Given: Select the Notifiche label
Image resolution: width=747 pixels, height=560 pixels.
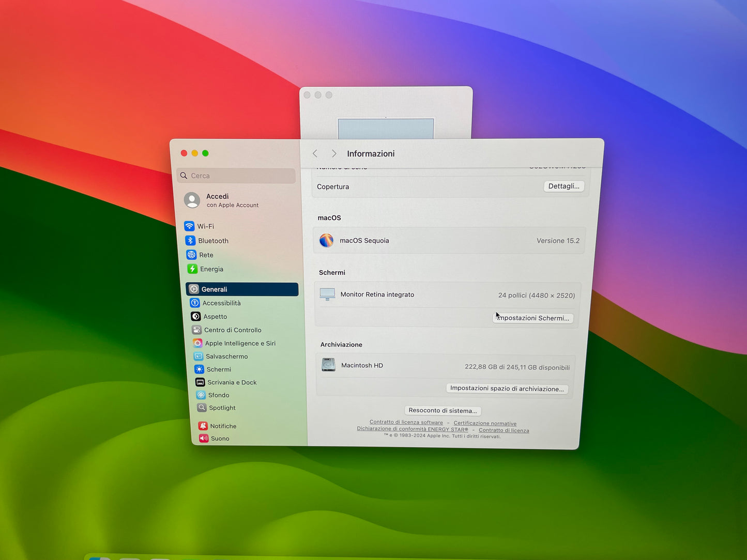Looking at the screenshot, I should [223, 426].
